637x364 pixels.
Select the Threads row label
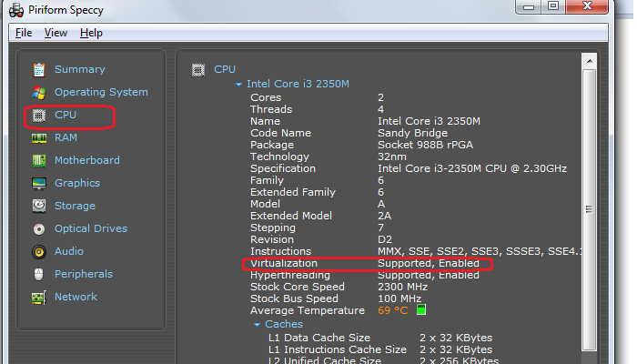271,109
